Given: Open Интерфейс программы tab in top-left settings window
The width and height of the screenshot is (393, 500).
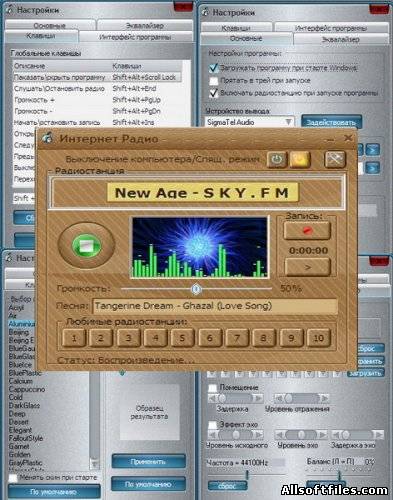Looking at the screenshot, I should [x=136, y=37].
